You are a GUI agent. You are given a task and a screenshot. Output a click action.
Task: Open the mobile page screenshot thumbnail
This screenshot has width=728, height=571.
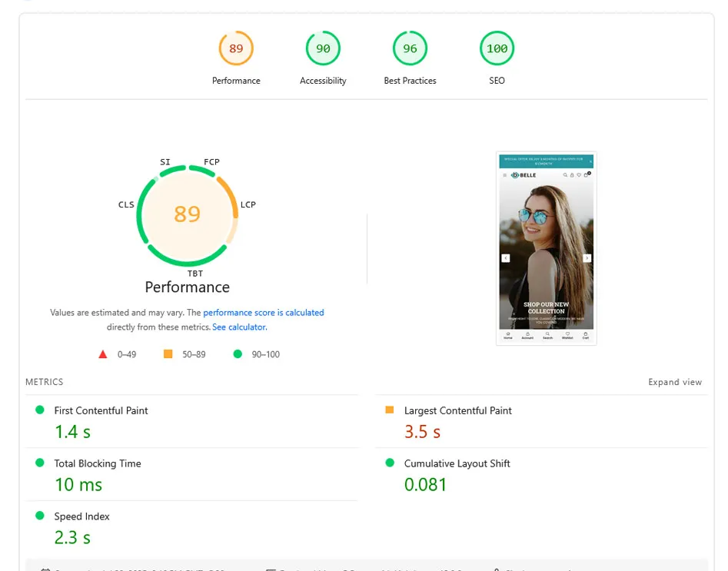[x=546, y=248]
